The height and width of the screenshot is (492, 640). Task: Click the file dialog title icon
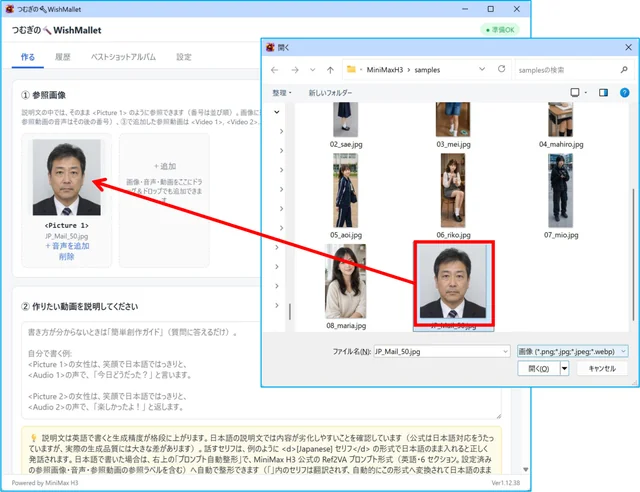pyautogui.click(x=270, y=47)
